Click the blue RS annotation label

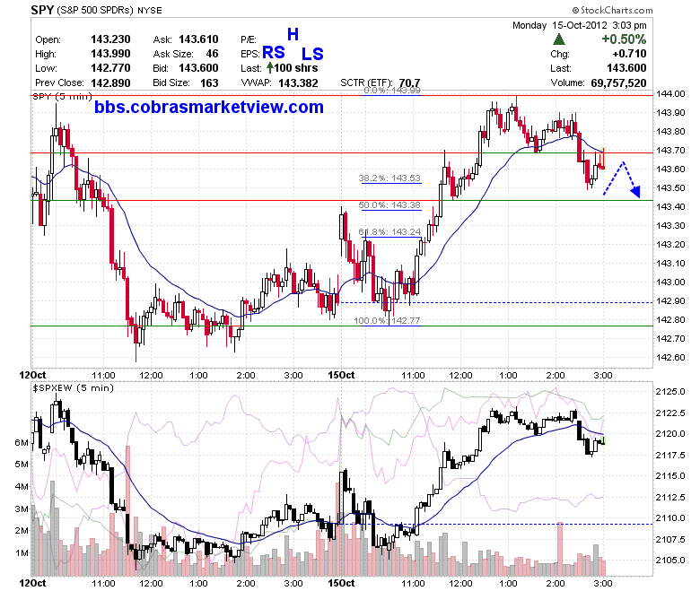(273, 53)
